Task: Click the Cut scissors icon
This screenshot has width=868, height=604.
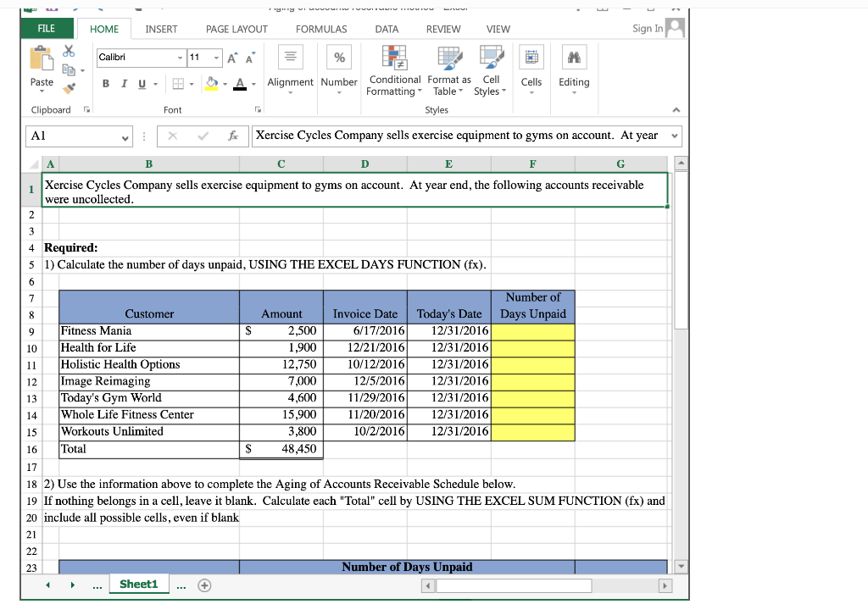Action: point(68,52)
